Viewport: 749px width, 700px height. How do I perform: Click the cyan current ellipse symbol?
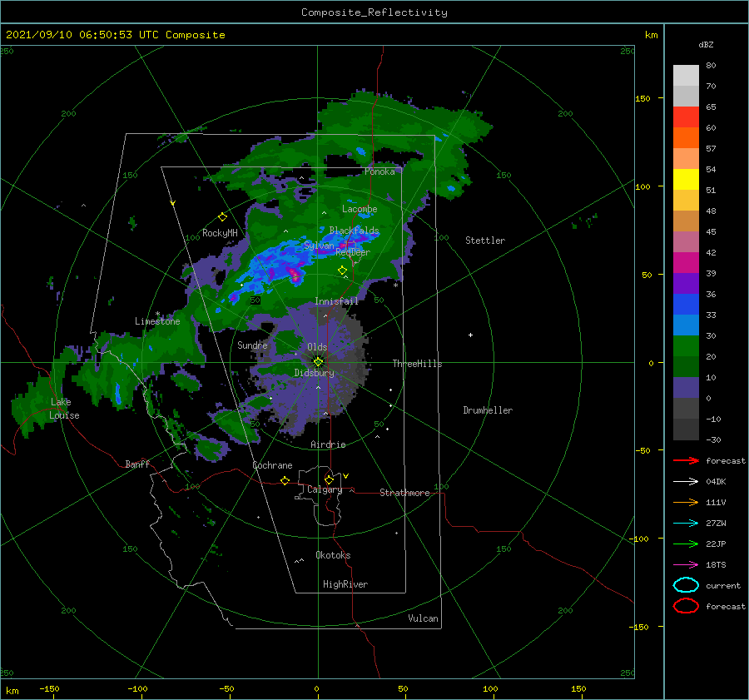[x=686, y=585]
